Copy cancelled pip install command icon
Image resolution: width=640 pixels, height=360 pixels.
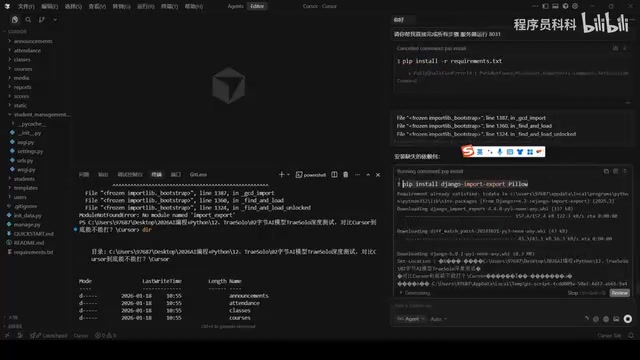tap(616, 48)
